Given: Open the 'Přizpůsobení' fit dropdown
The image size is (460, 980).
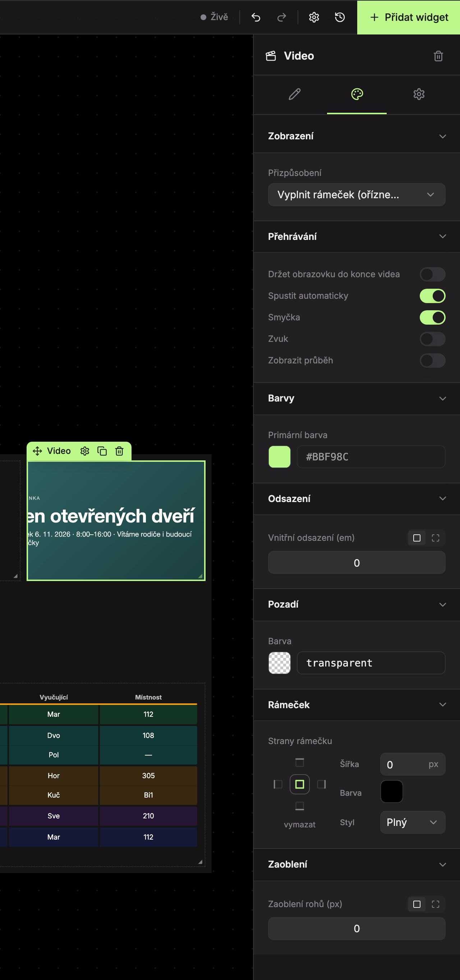Looking at the screenshot, I should pyautogui.click(x=357, y=194).
